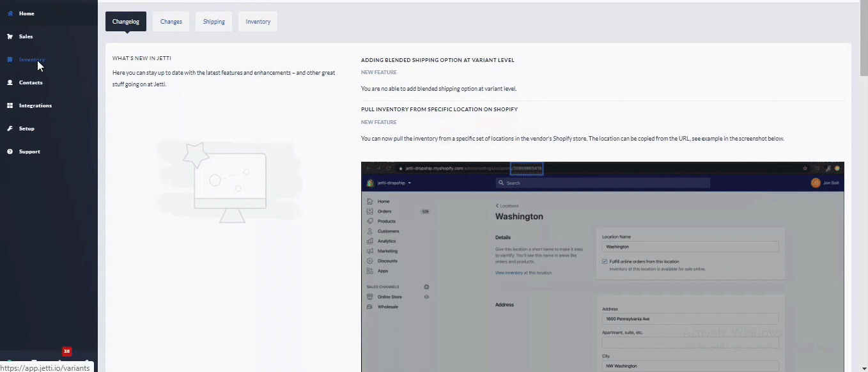The width and height of the screenshot is (868, 372).
Task: Switch to the Changes tab
Action: point(171,22)
